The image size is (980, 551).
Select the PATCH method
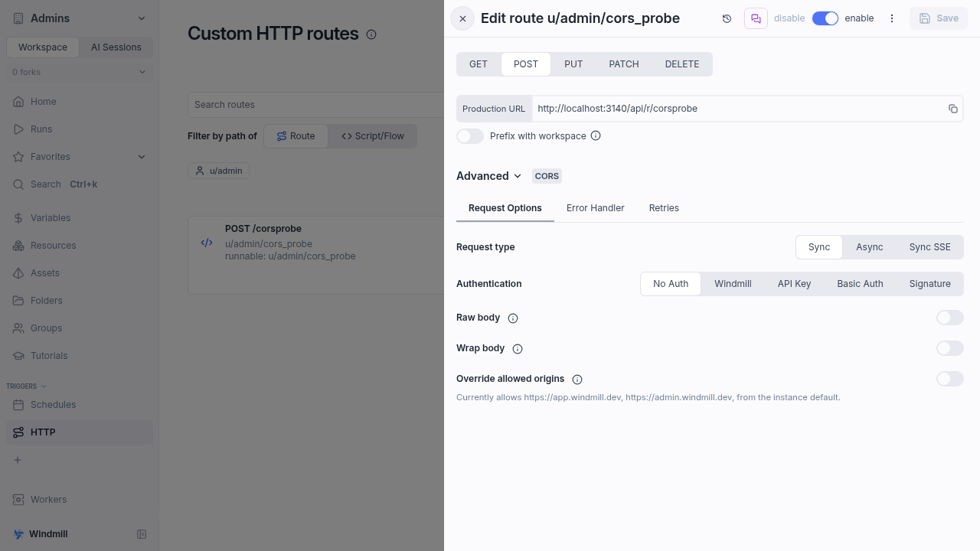pos(624,64)
